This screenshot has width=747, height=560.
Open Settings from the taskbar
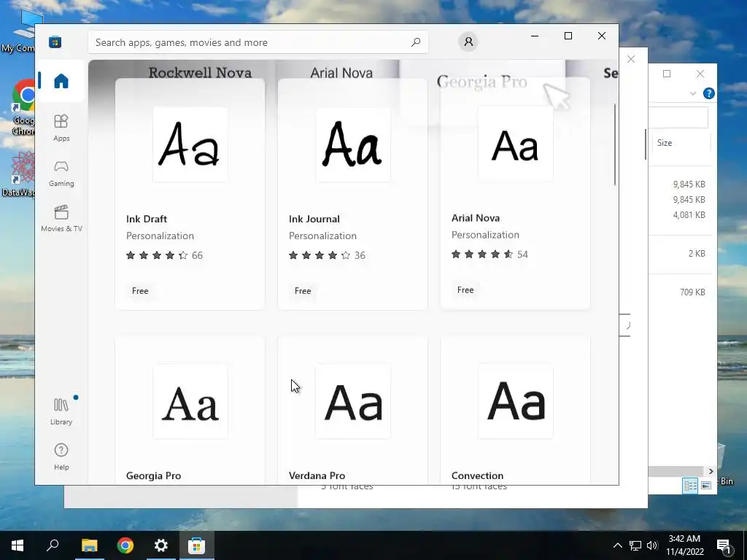click(161, 545)
